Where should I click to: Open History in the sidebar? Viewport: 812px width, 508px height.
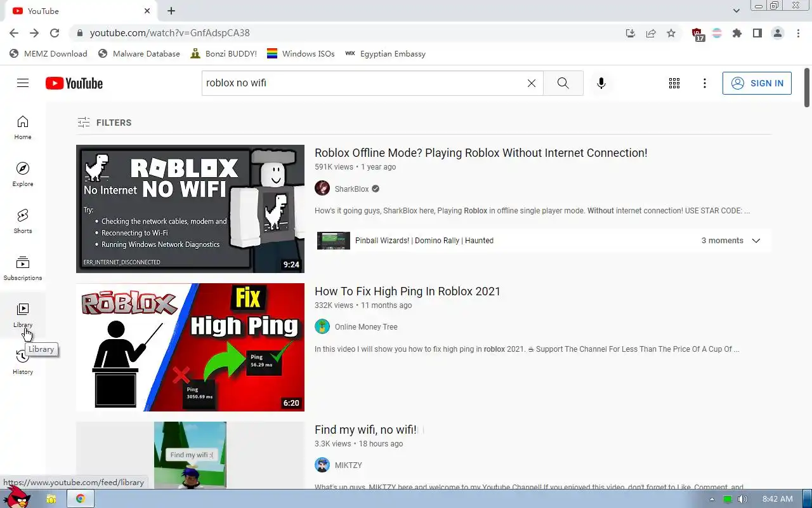23,363
